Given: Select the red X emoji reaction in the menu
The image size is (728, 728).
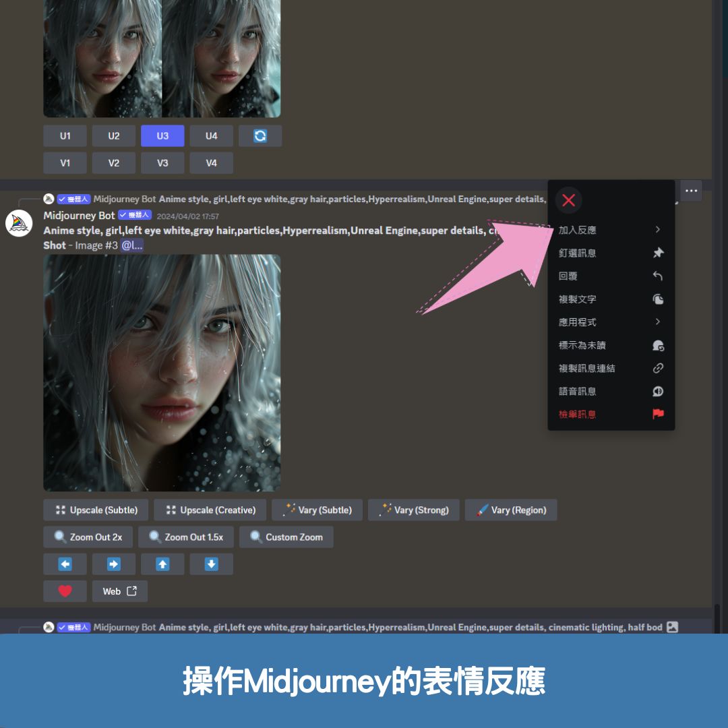Looking at the screenshot, I should pyautogui.click(x=568, y=200).
